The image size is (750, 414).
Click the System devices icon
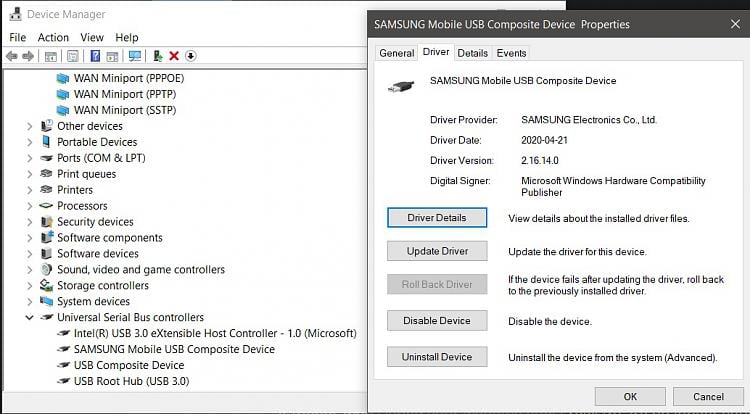pos(46,301)
